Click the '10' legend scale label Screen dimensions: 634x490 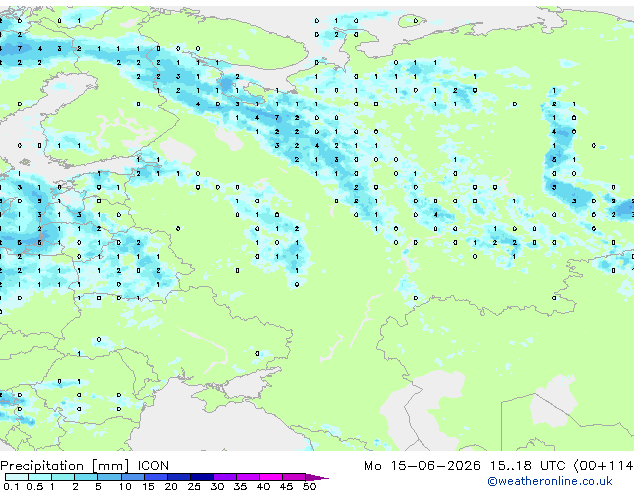(x=125, y=486)
